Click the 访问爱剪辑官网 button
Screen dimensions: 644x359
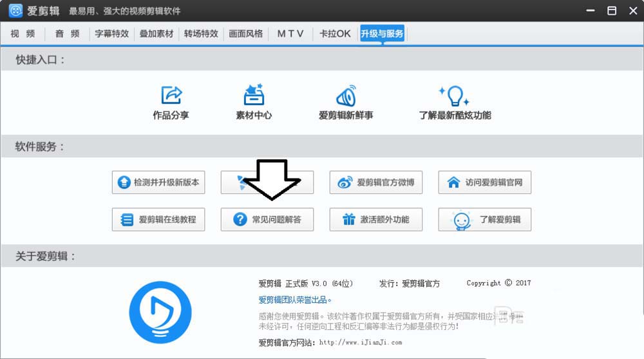pyautogui.click(x=485, y=182)
